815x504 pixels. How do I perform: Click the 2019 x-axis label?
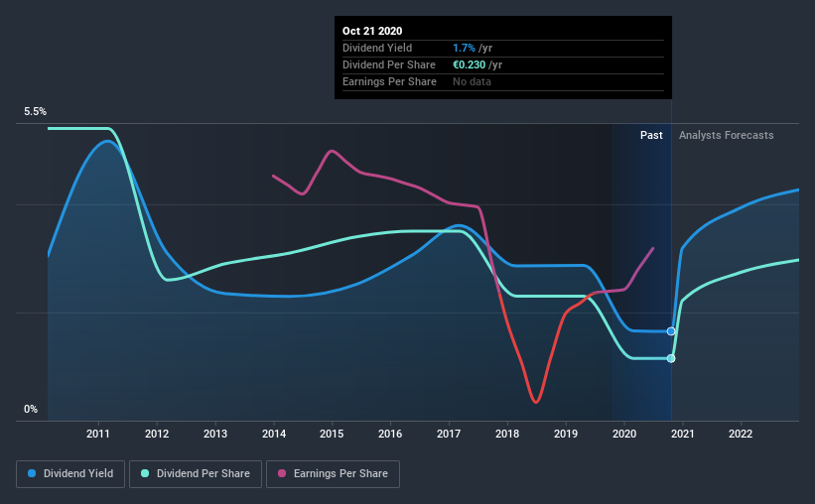point(566,434)
